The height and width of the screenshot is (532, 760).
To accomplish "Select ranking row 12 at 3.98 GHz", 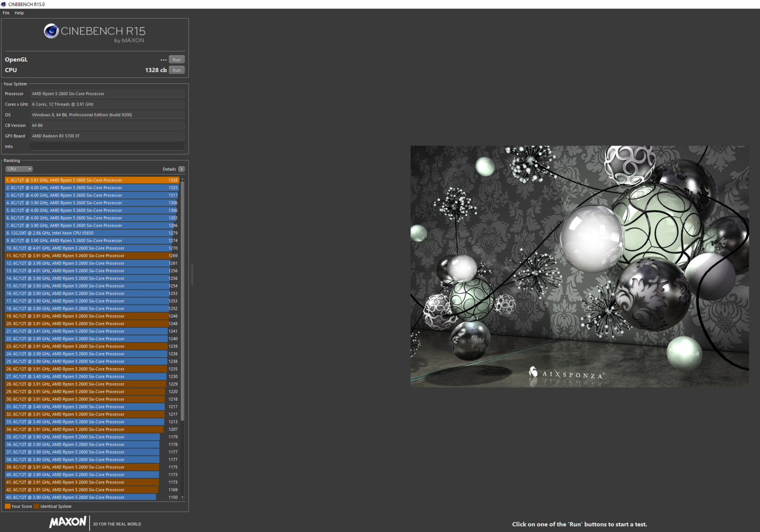I will click(92, 263).
